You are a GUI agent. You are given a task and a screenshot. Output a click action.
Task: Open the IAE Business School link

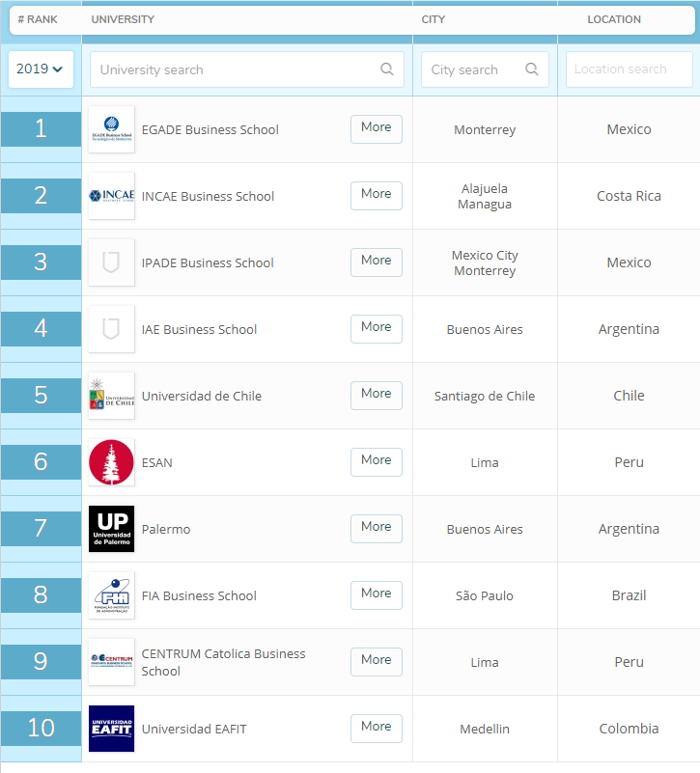coord(199,329)
